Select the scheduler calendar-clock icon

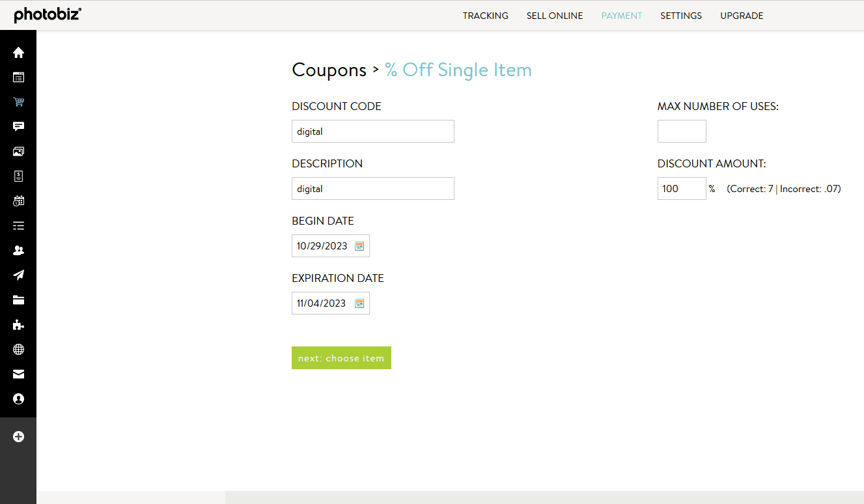(x=18, y=201)
